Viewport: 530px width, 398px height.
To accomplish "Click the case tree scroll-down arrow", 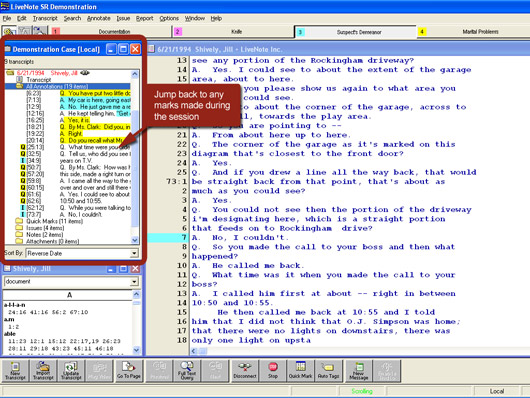I will click(135, 240).
